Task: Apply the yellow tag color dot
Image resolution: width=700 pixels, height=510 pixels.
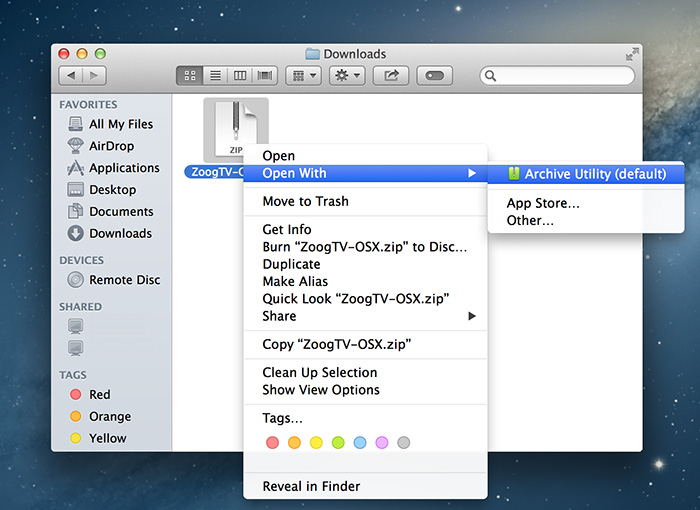Action: pyautogui.click(x=316, y=443)
